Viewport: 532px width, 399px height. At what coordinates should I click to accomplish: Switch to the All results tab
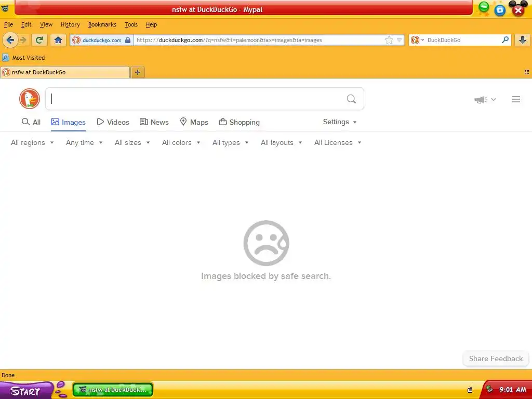coord(31,122)
